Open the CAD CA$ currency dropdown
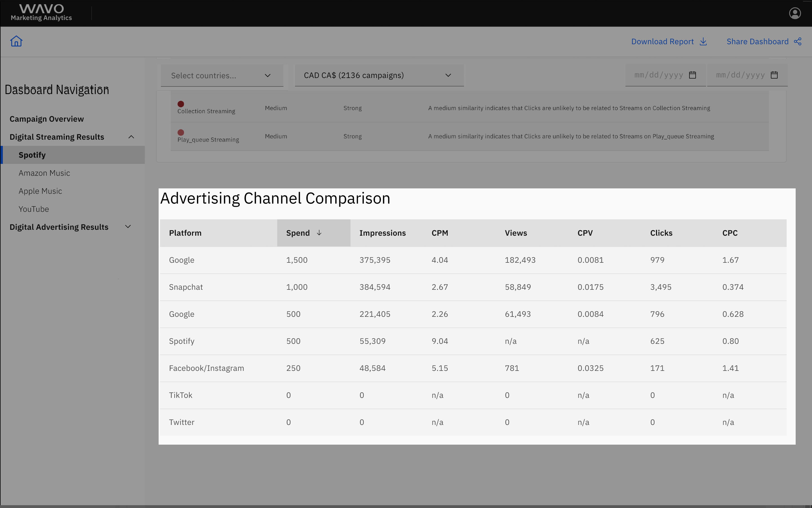This screenshot has width=812, height=508. tap(379, 75)
